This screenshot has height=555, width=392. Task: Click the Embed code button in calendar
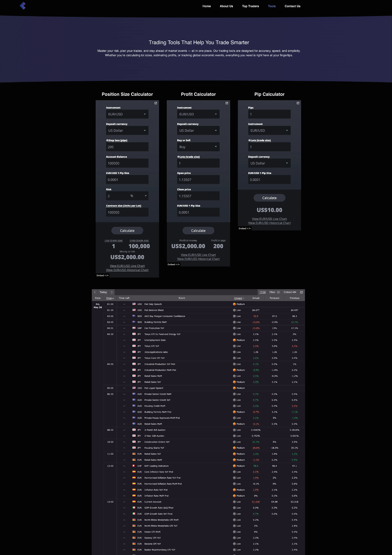click(x=290, y=292)
